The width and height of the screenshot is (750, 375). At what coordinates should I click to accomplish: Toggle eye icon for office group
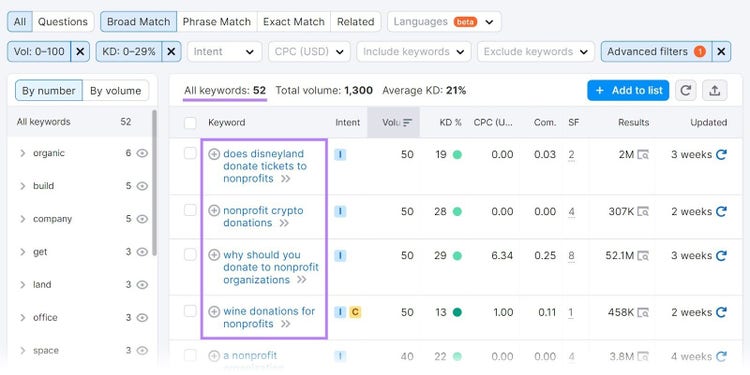click(142, 318)
